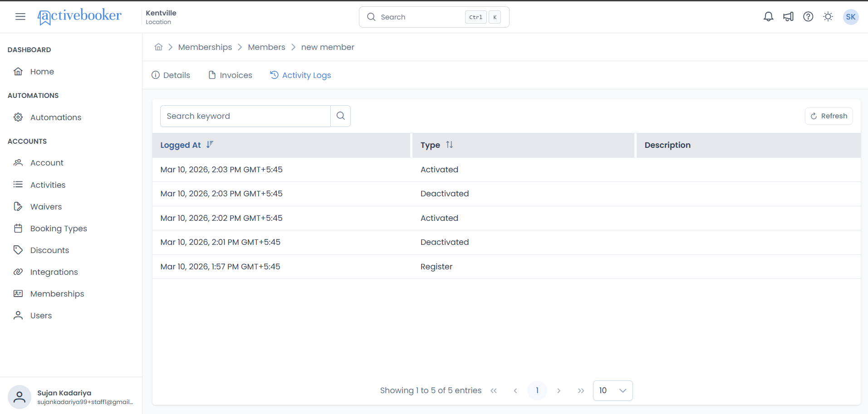868x414 pixels.
Task: Click the Mar 10, 2026, 1:57 PM timestamp
Action: coord(220,267)
